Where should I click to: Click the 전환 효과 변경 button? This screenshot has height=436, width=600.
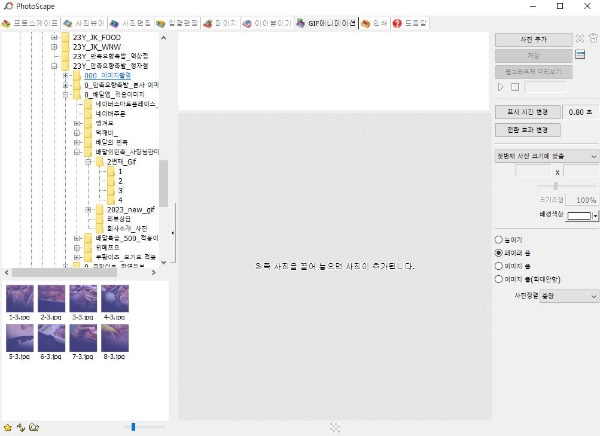tap(528, 130)
